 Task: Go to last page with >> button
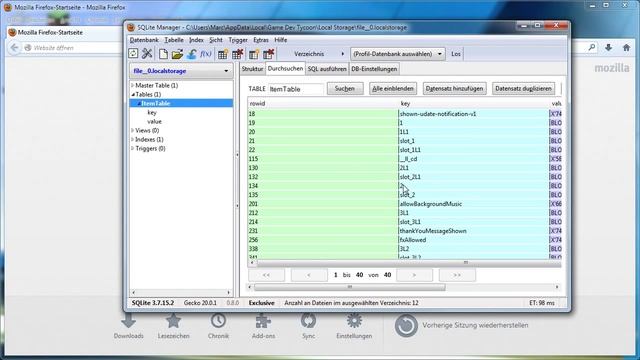tap(457, 275)
